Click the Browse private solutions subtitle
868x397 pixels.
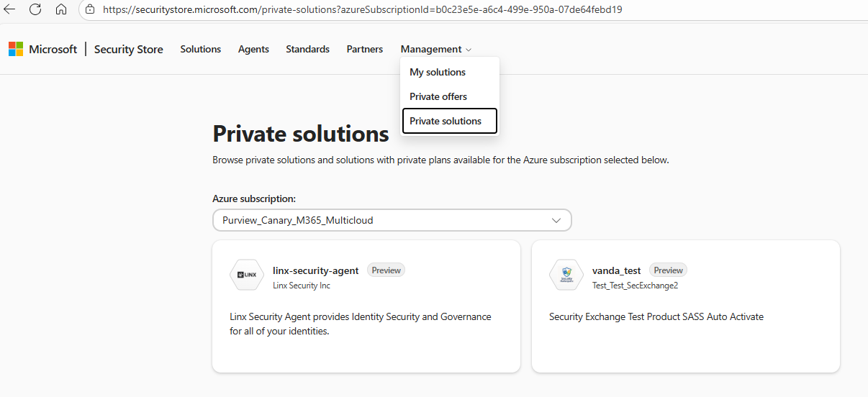coord(440,160)
